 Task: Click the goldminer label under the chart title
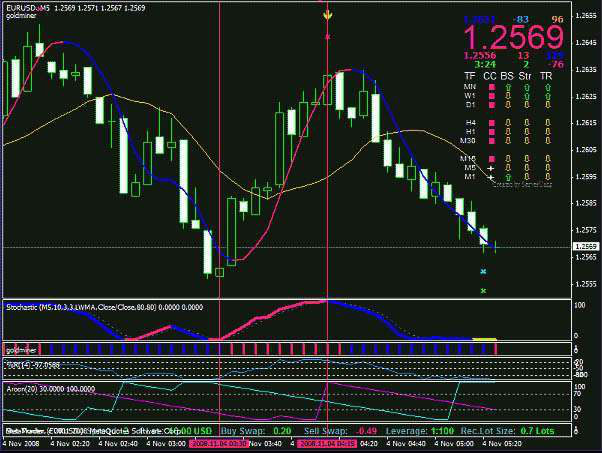[x=21, y=16]
